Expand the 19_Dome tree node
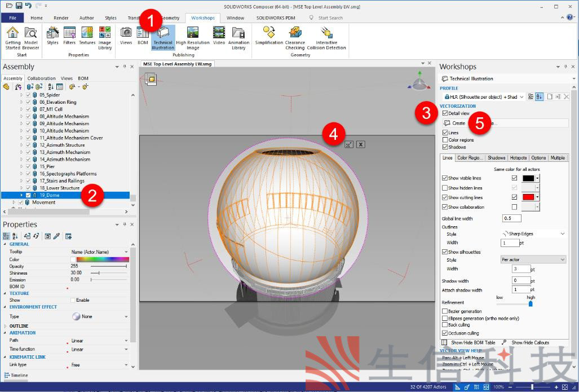 point(22,195)
